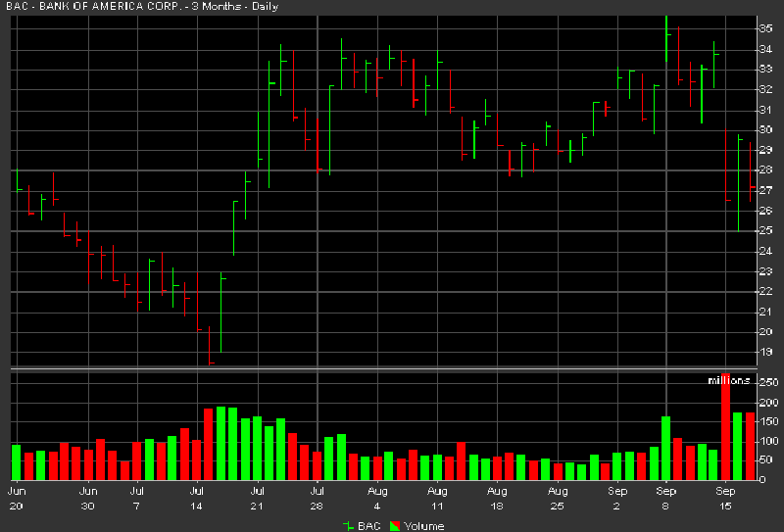Select the "Volume" legend label
The image size is (784, 532).
tap(424, 526)
